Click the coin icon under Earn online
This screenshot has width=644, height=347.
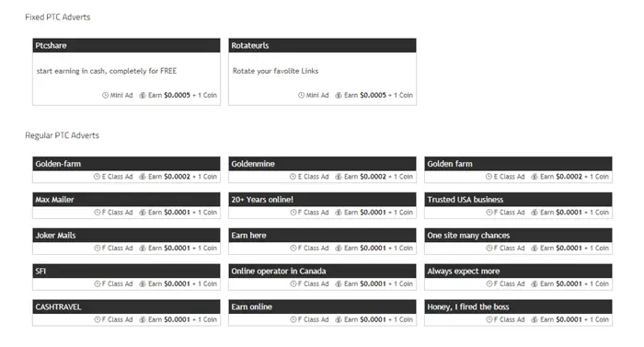click(339, 319)
